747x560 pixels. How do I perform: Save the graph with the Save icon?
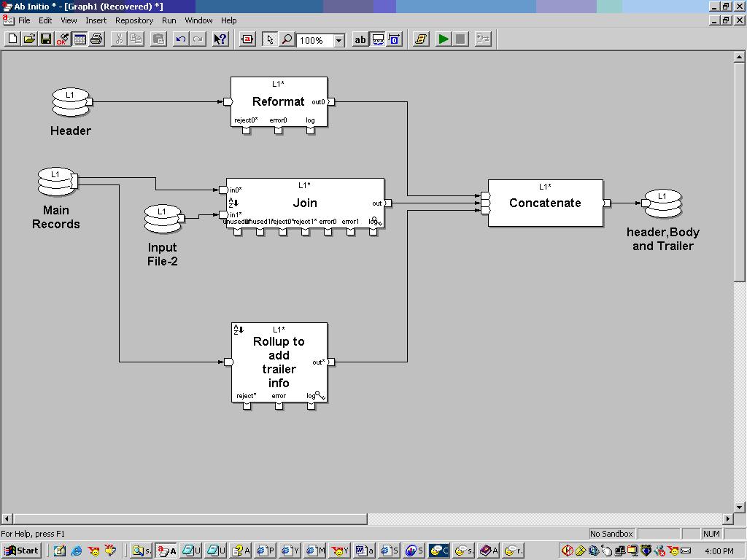click(44, 39)
